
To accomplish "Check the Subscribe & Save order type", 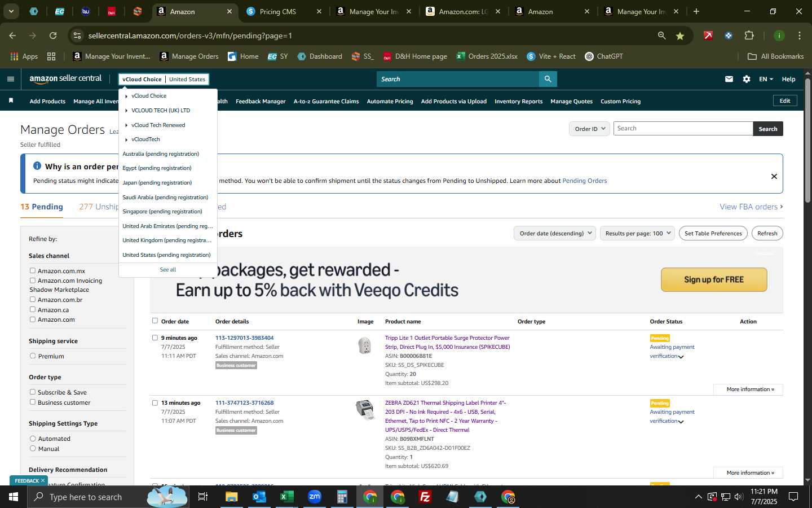I will pos(33,392).
